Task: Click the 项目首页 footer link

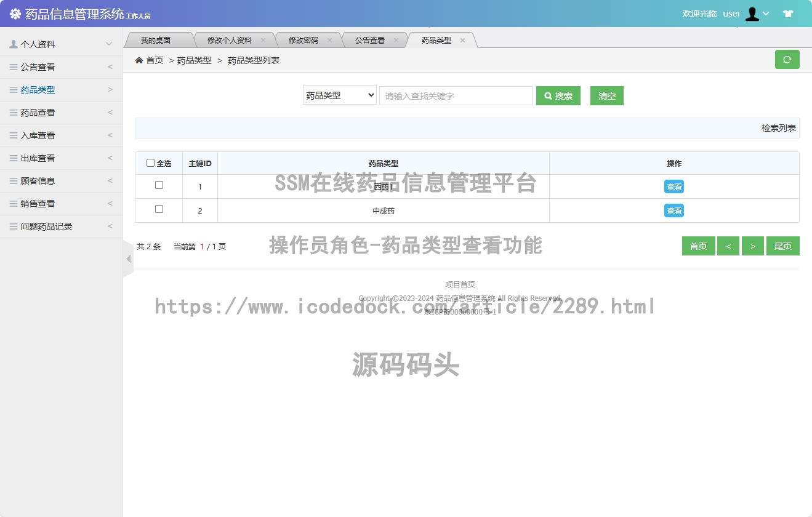Action: (x=460, y=284)
